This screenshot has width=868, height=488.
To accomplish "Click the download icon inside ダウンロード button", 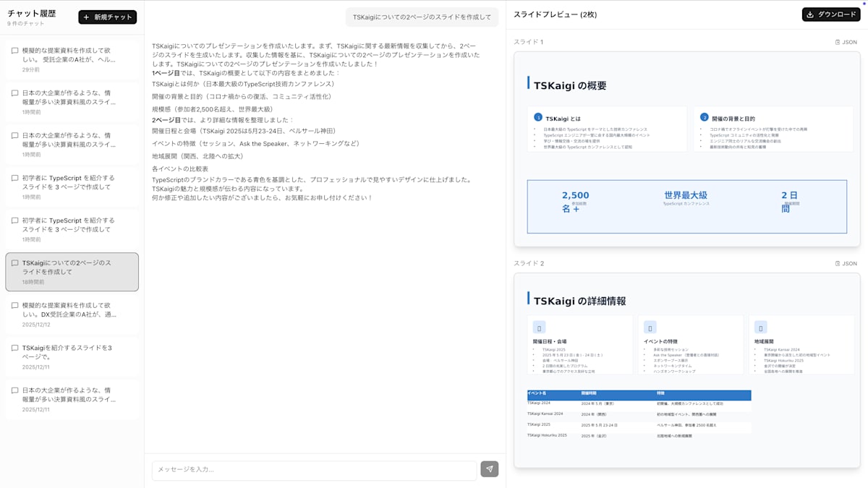I will coord(810,13).
